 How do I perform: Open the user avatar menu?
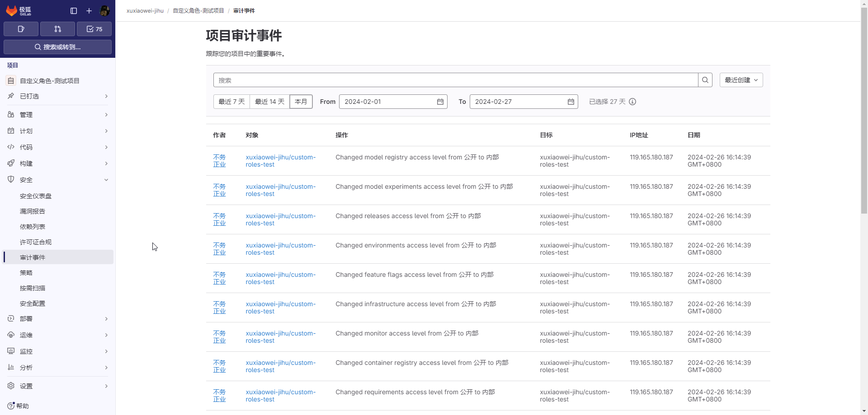104,11
